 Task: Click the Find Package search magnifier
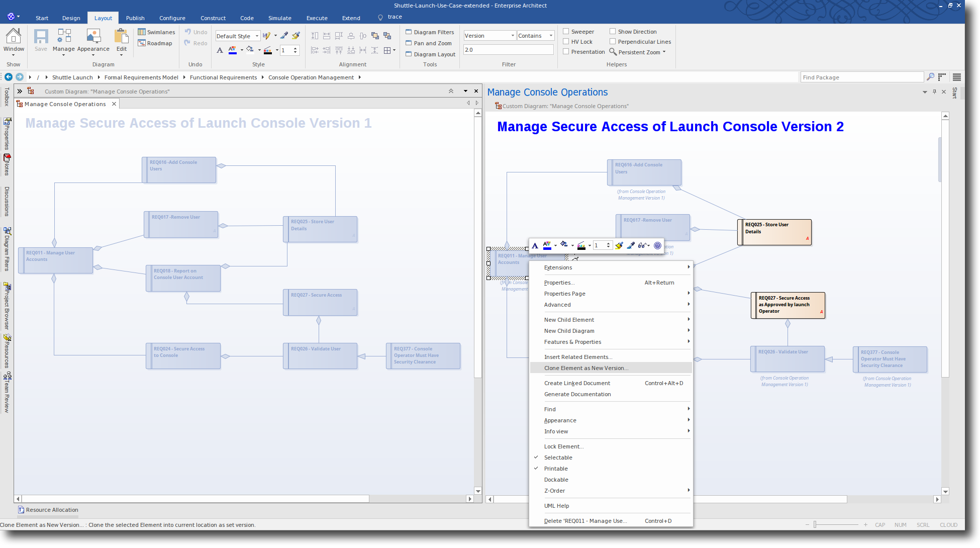point(930,77)
